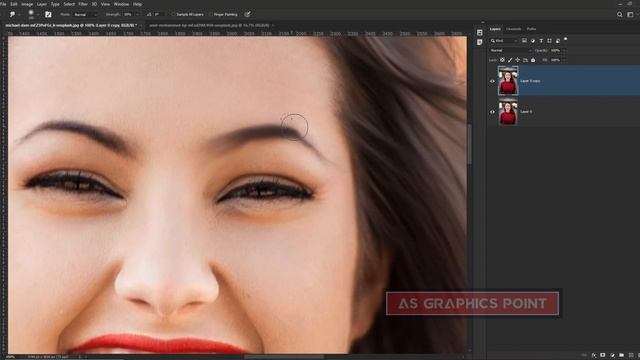Lock layer position
Screen dimensions: 640x360
point(518,60)
